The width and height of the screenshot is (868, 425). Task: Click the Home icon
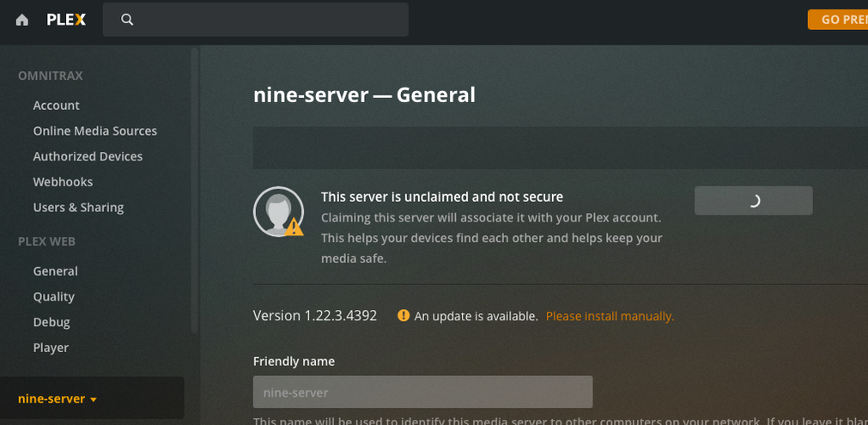[x=22, y=20]
